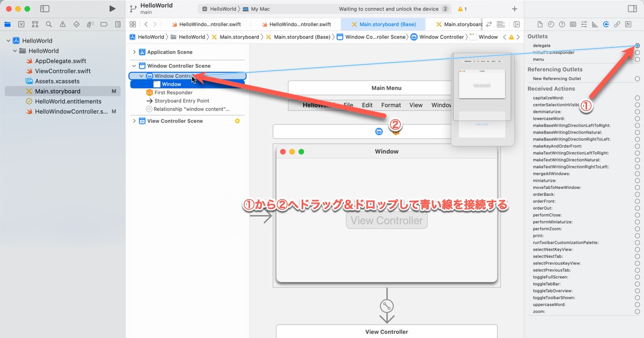Collapse the HelloWorld project root
644x338 pixels.
8,41
